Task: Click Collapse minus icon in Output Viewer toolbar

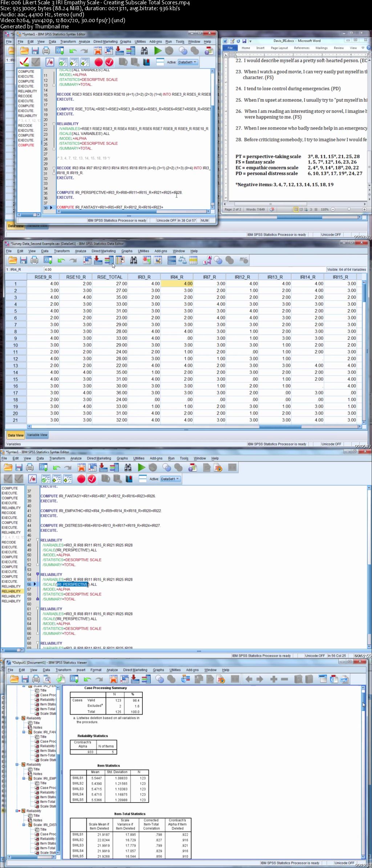Action: coord(284,679)
